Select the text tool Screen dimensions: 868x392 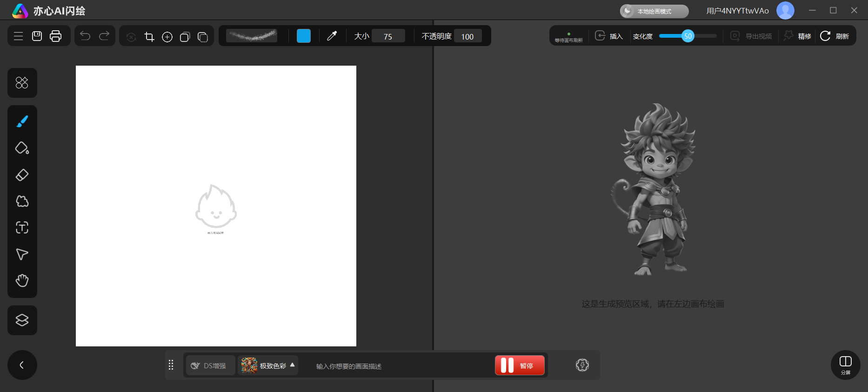[22, 228]
